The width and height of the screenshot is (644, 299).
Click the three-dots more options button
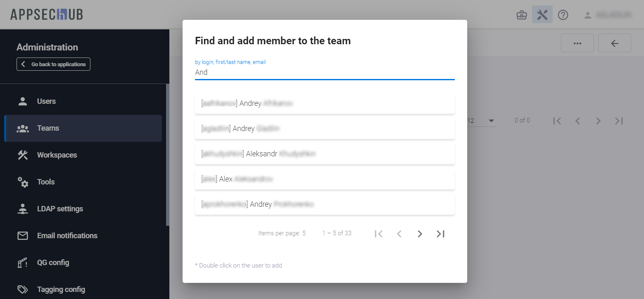coord(577,43)
